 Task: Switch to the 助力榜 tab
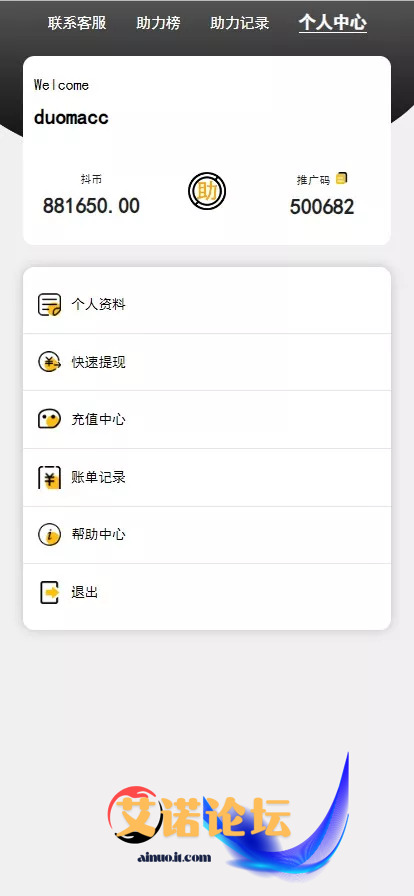click(x=158, y=23)
